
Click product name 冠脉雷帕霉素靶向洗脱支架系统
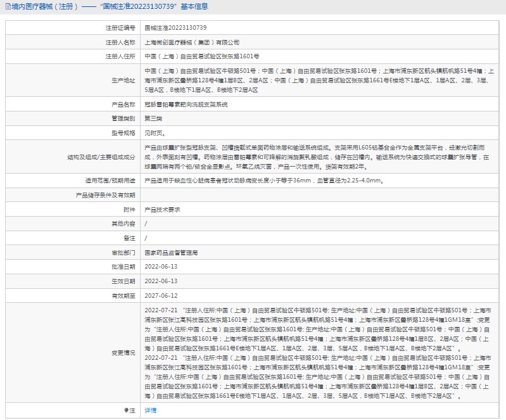(x=186, y=105)
